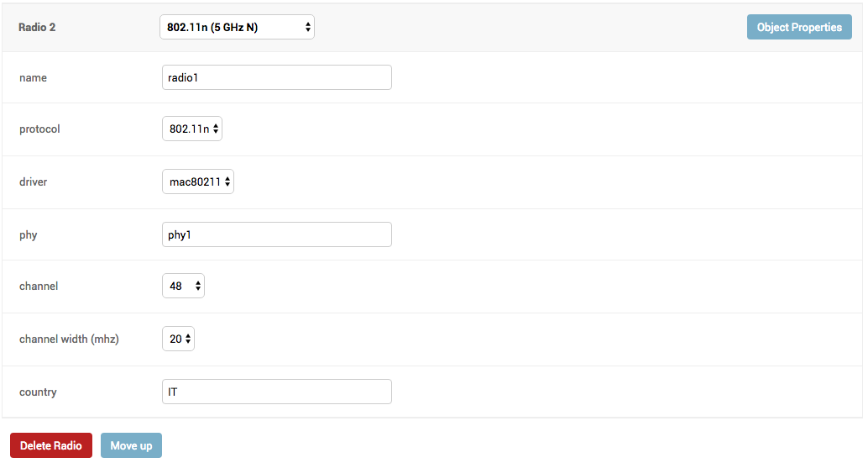Click the red Delete Radio button
Viewport: 868px width, 463px height.
tap(51, 446)
